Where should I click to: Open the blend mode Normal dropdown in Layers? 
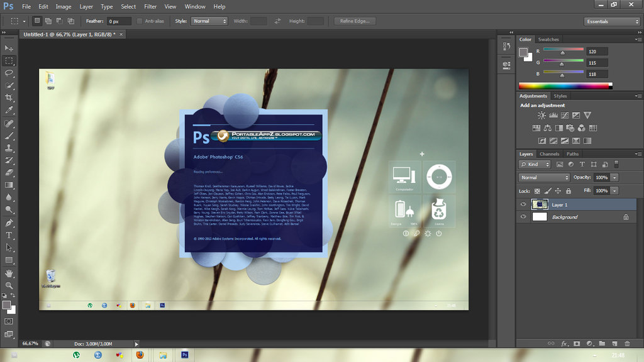(x=544, y=177)
